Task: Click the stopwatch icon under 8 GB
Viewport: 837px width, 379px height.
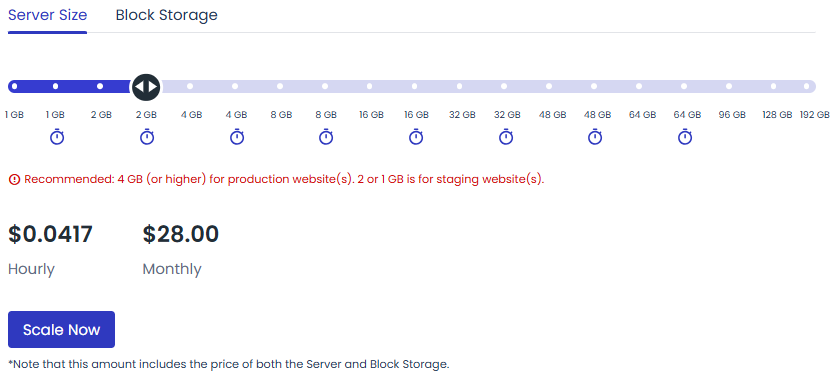Action: click(x=326, y=137)
